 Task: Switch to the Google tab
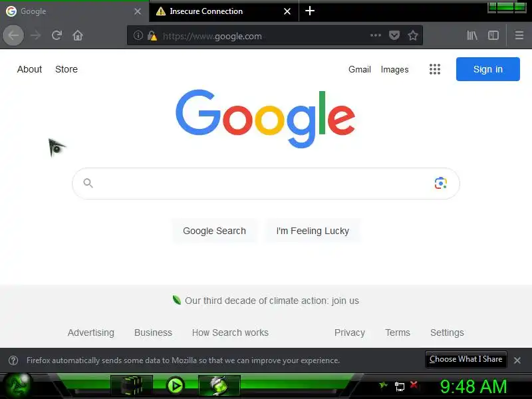(74, 11)
